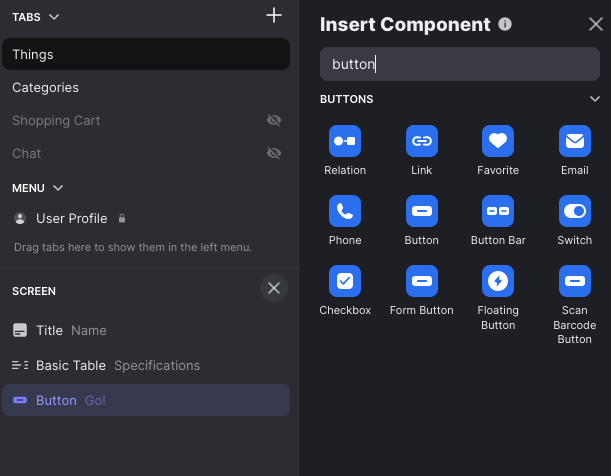The height and width of the screenshot is (476, 611).
Task: Insert the Switch component
Action: [x=575, y=211]
